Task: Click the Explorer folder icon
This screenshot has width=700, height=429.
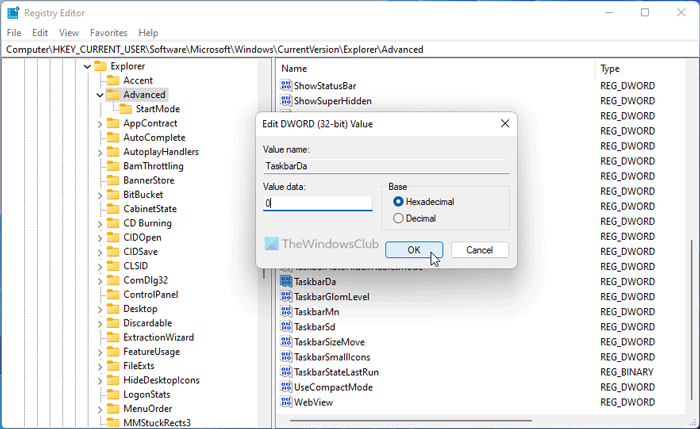Action: pyautogui.click(x=100, y=66)
